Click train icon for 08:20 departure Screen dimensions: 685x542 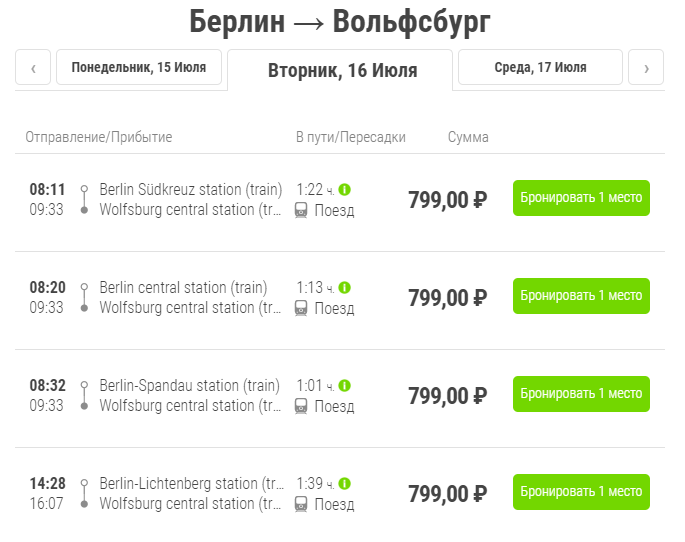301,308
